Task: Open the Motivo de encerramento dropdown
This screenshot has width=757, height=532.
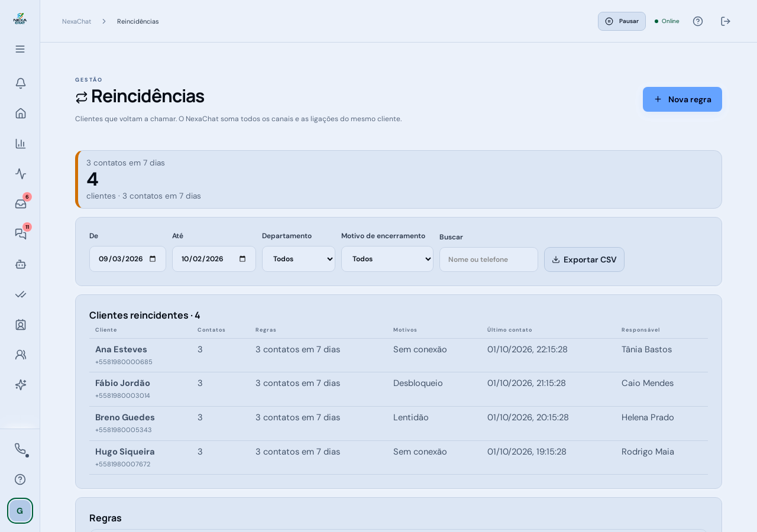Action: (x=387, y=259)
